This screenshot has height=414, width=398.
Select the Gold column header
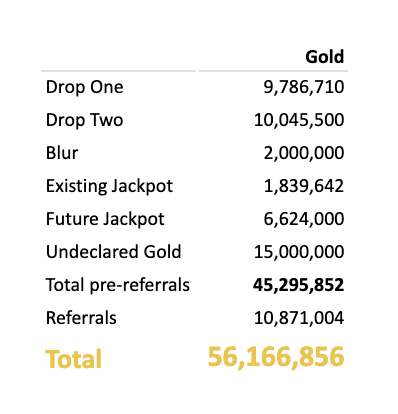tap(325, 57)
